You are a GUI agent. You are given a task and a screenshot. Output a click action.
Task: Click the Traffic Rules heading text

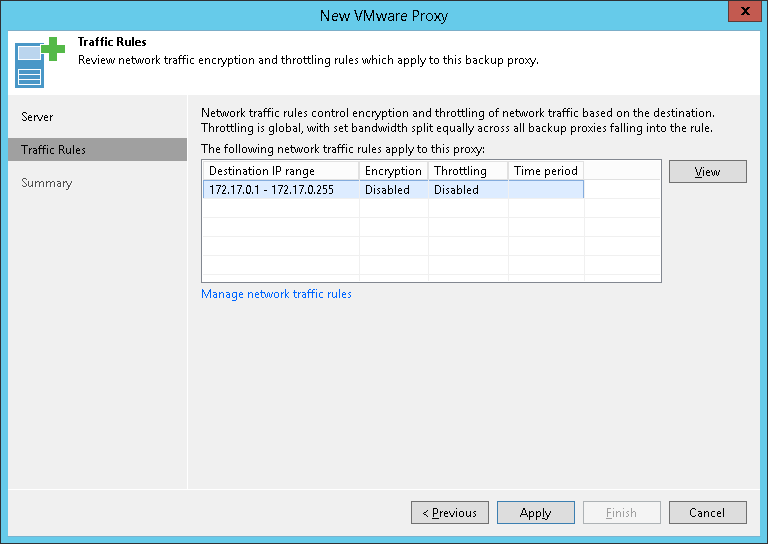pyautogui.click(x=112, y=43)
